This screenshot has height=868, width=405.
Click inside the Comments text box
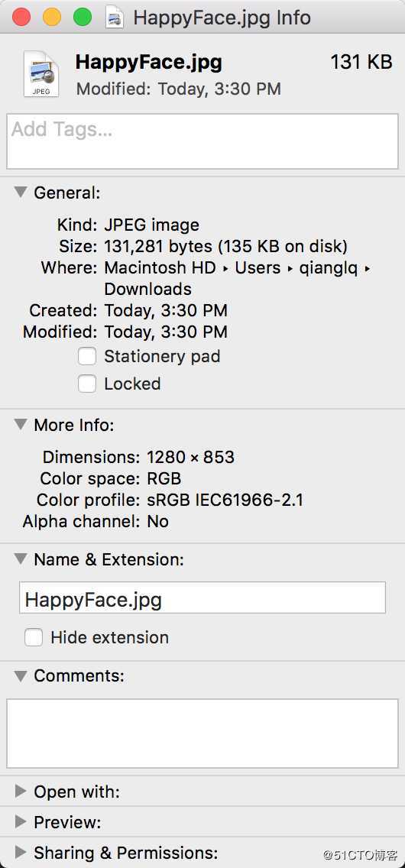click(202, 734)
